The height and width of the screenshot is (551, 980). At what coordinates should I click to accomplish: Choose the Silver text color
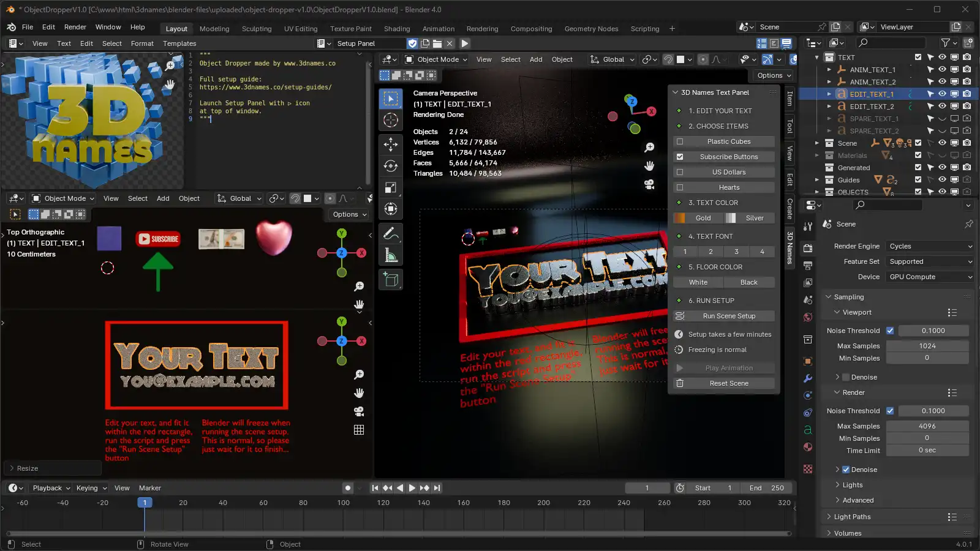pos(750,218)
